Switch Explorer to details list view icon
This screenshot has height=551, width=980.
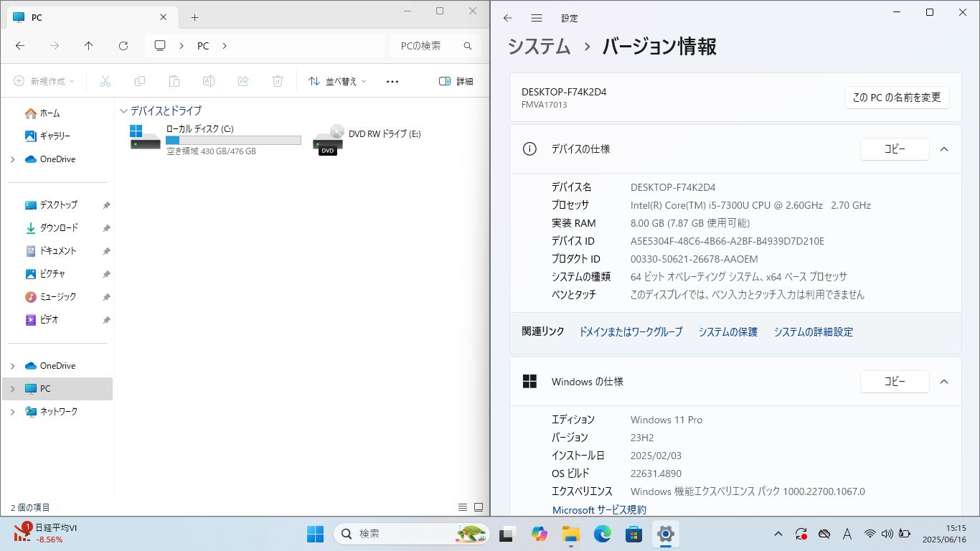(463, 507)
